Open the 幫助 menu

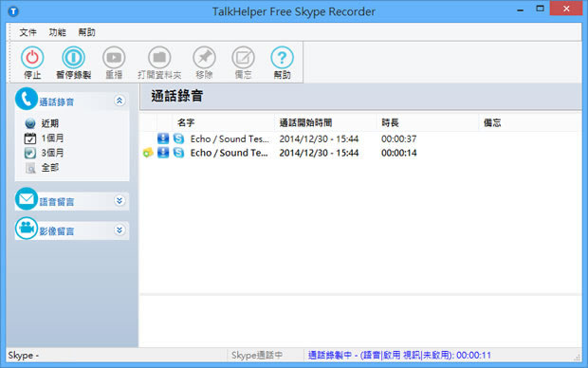pyautogui.click(x=86, y=32)
